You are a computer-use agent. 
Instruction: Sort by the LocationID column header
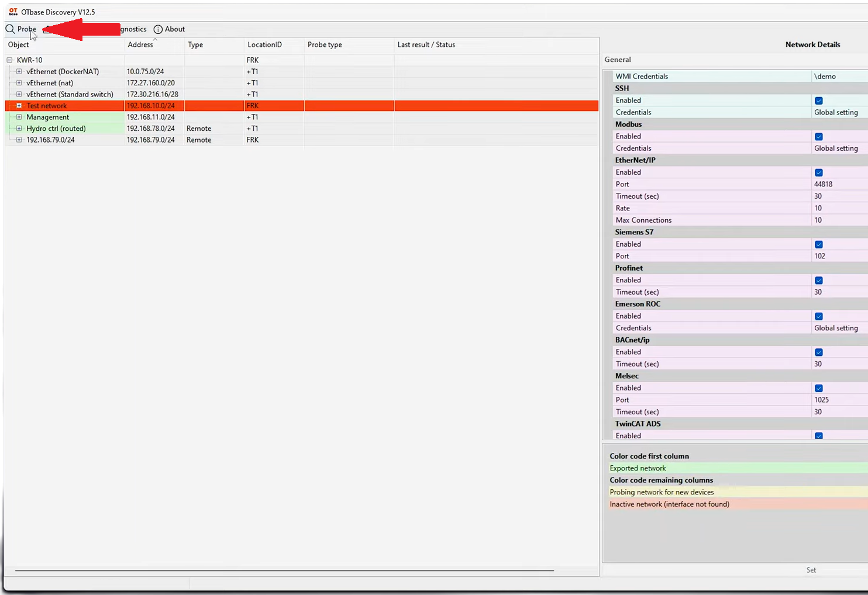(274, 45)
